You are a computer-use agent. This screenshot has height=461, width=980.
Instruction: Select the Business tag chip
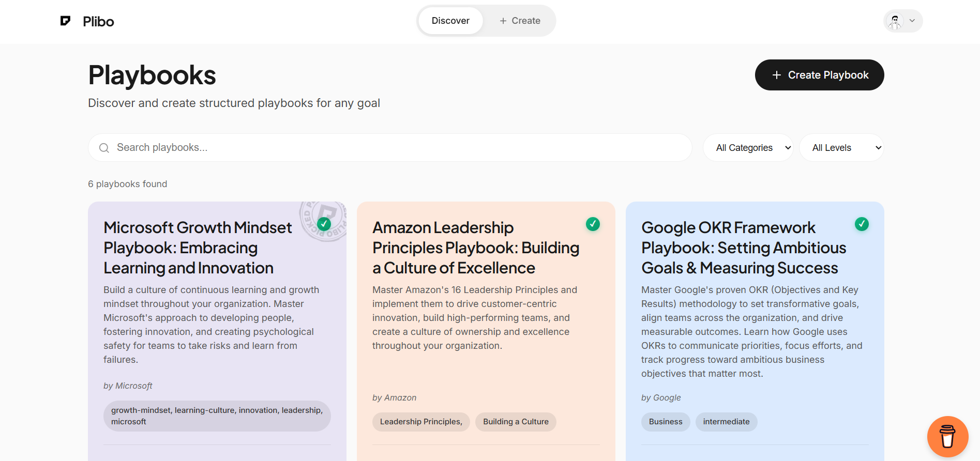(666, 422)
